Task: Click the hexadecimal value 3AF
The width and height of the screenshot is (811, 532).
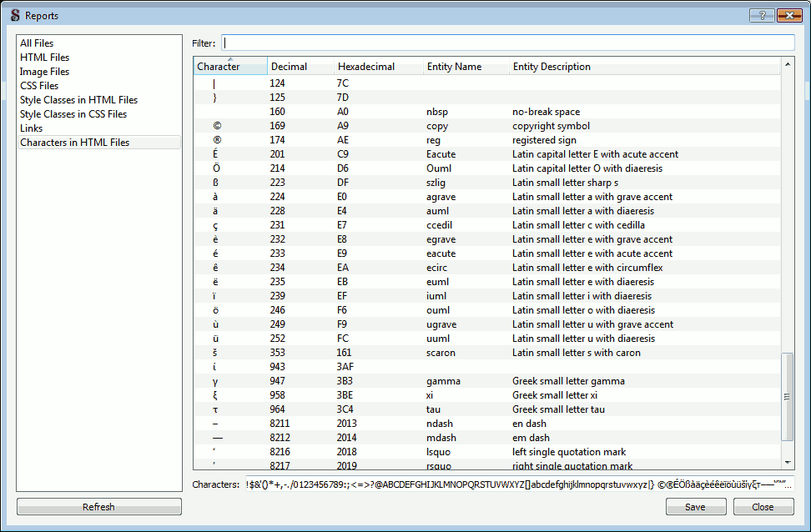Action: point(345,367)
